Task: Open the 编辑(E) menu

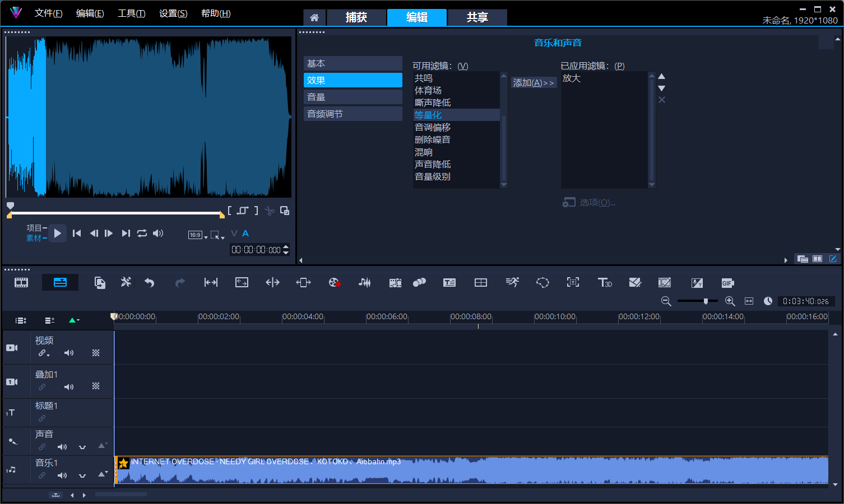Action: tap(90, 13)
